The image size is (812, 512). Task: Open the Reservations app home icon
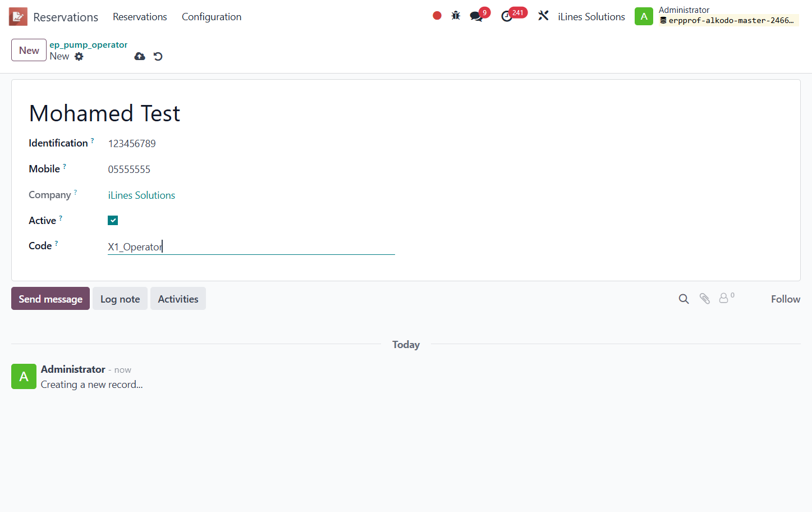click(18, 17)
